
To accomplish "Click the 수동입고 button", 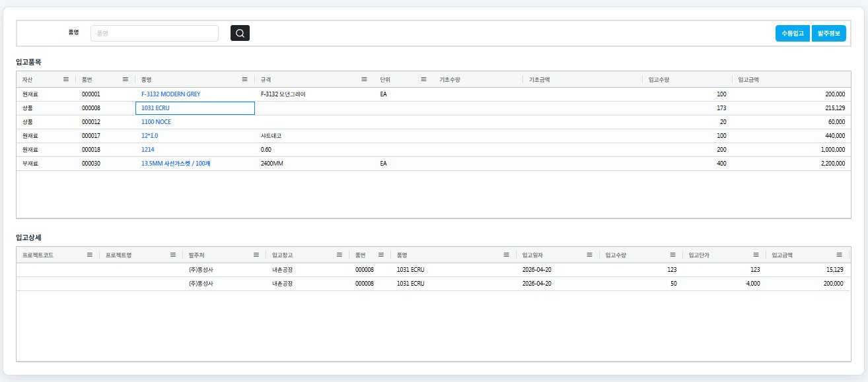I will coord(792,33).
